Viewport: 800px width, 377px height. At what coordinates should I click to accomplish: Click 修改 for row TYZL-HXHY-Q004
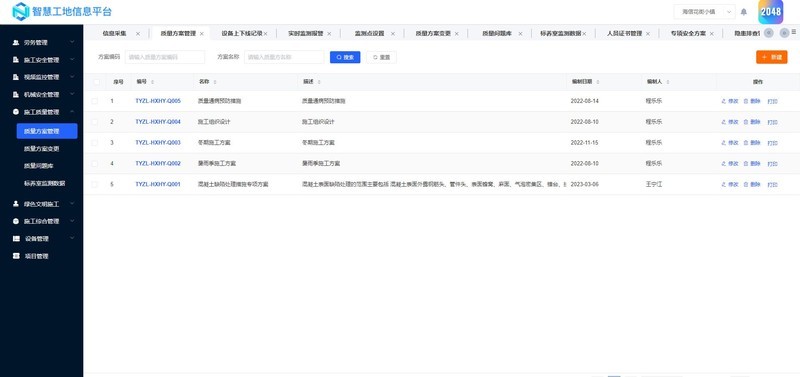pyautogui.click(x=730, y=122)
